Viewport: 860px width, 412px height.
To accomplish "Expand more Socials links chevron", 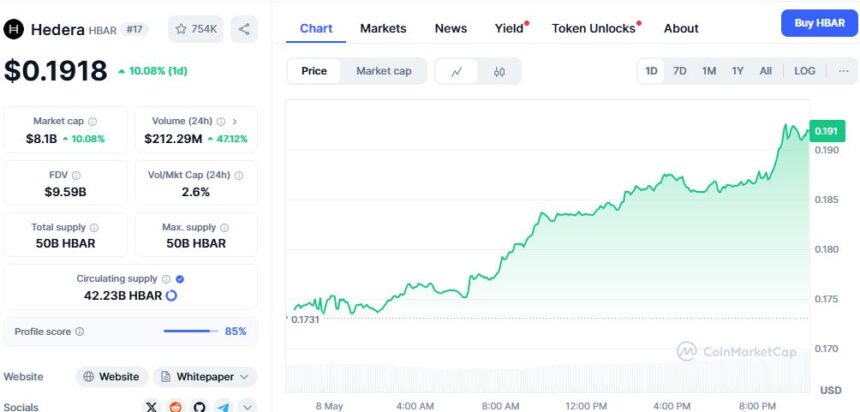I will (247, 407).
